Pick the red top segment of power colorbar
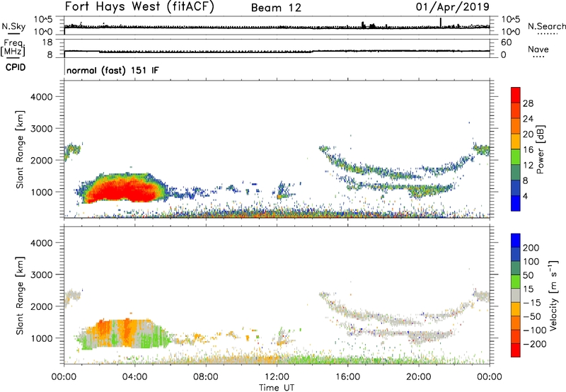Viewport: 566px width, 392px height. (516, 95)
